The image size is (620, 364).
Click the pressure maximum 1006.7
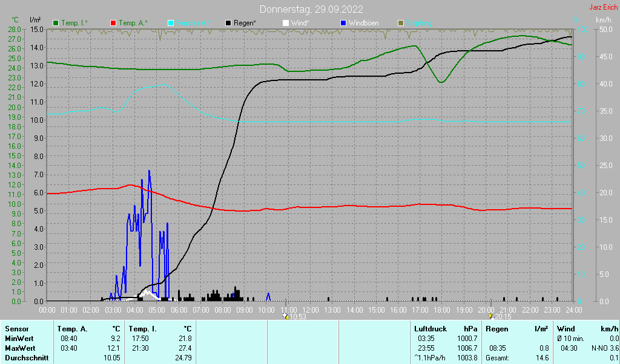tap(468, 349)
